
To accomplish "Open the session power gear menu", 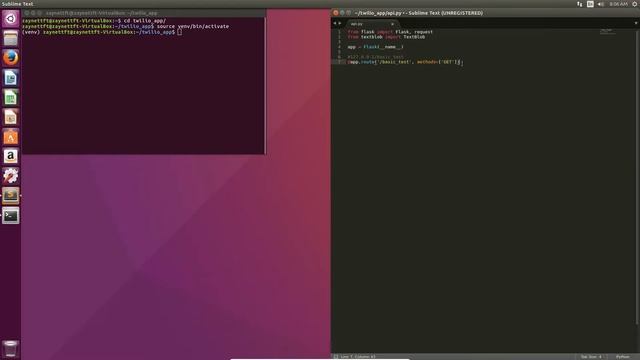I will 635,4.
